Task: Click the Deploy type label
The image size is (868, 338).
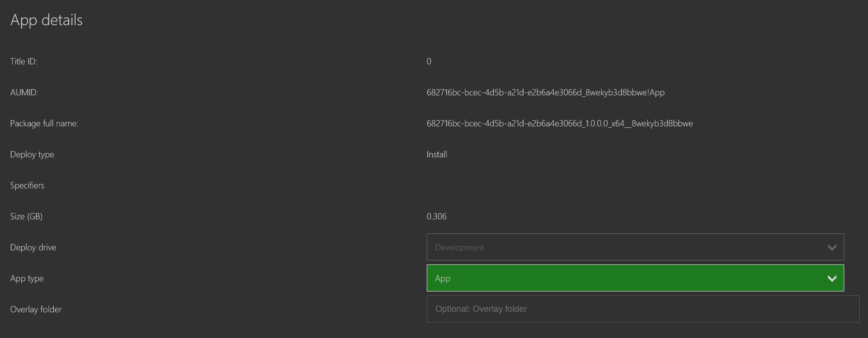Action: [x=32, y=154]
